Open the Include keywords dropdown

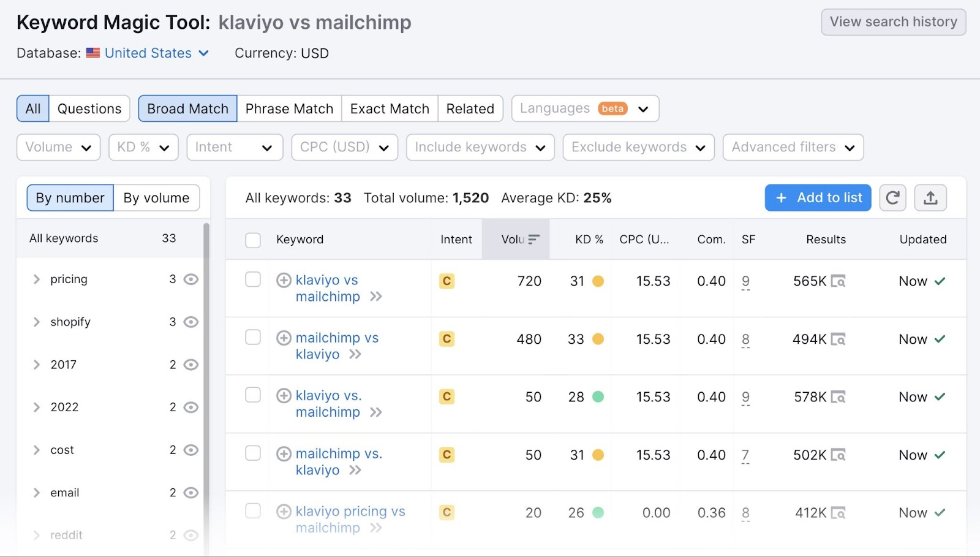[x=480, y=147]
